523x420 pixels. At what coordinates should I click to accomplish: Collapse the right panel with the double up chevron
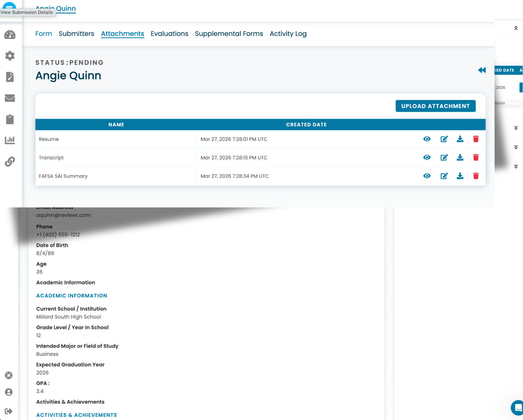click(516, 28)
